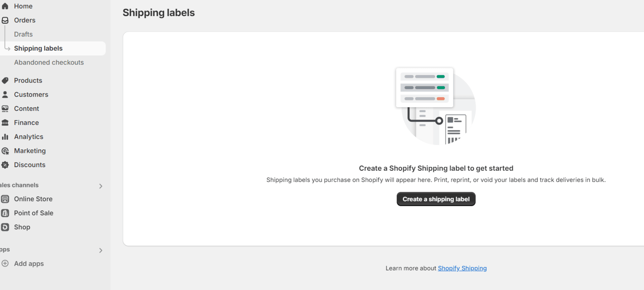This screenshot has width=644, height=290.
Task: Open Discounts using the badge icon
Action: point(5,165)
